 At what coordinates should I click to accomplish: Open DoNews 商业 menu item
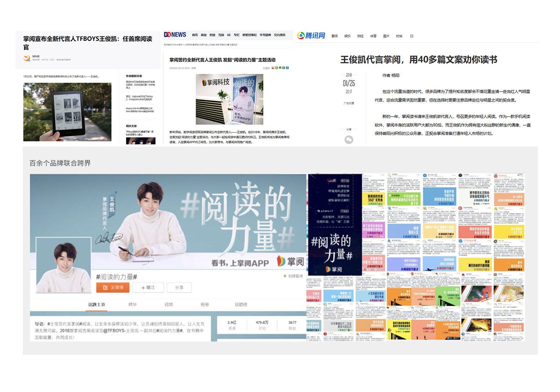tap(204, 35)
